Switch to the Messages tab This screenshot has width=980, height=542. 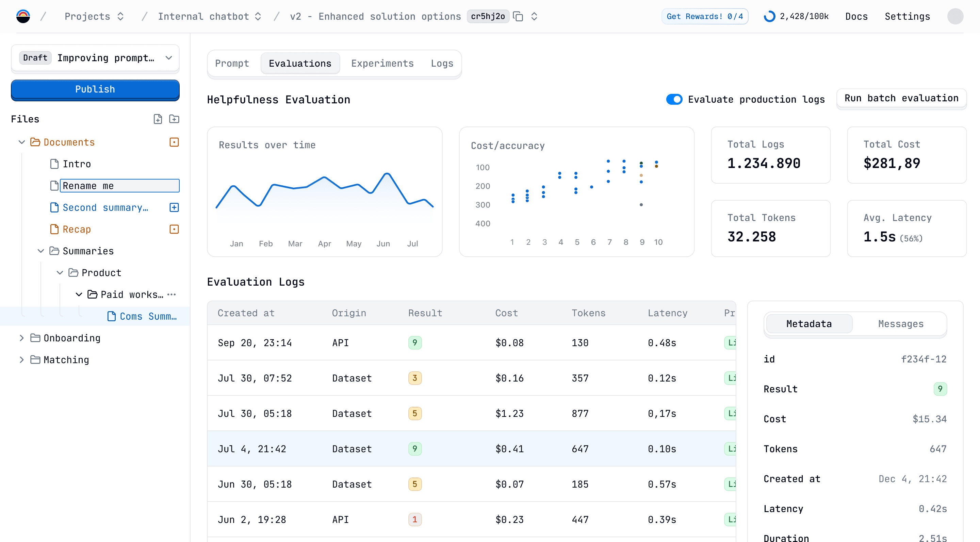[900, 324]
